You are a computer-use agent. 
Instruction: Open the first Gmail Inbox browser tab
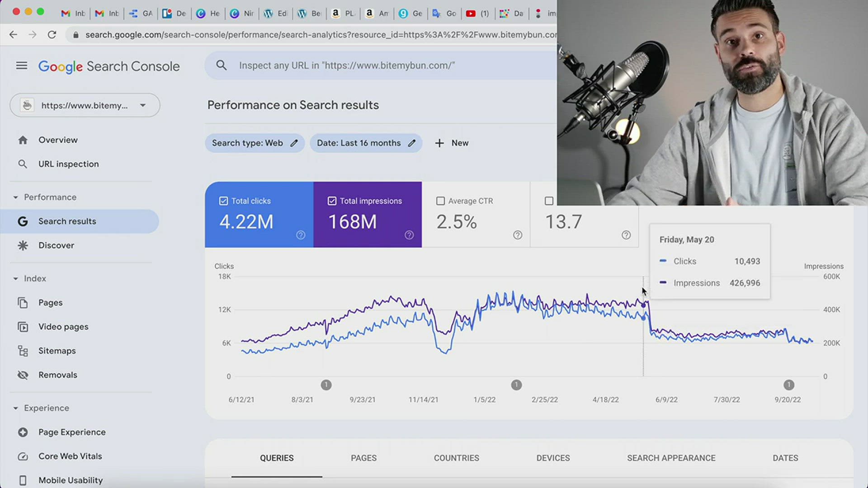point(73,14)
